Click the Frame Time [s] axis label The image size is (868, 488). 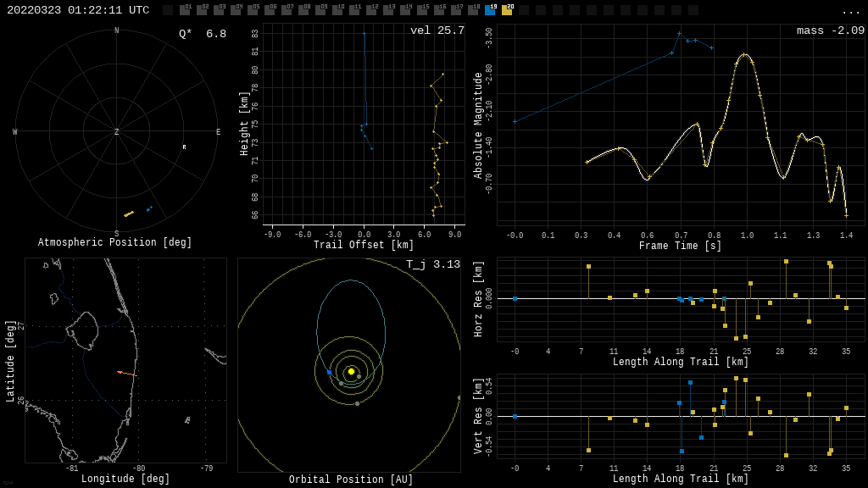681,246
